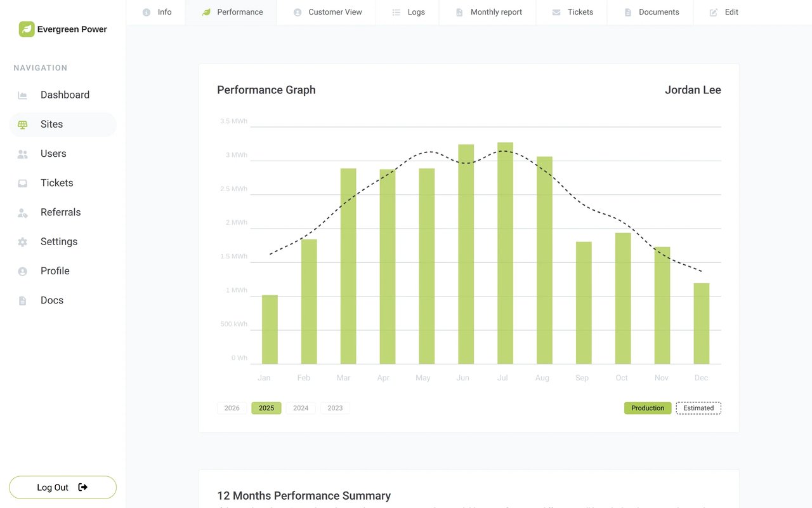The image size is (812, 508).
Task: Click the Edit pencil icon
Action: 714,12
